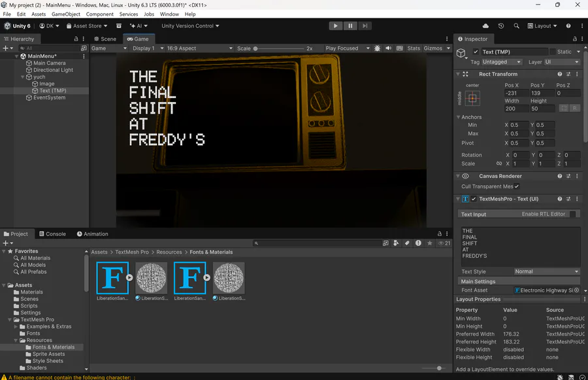Lock the Project panel
Screen dimensions: 588x380
coord(440,233)
